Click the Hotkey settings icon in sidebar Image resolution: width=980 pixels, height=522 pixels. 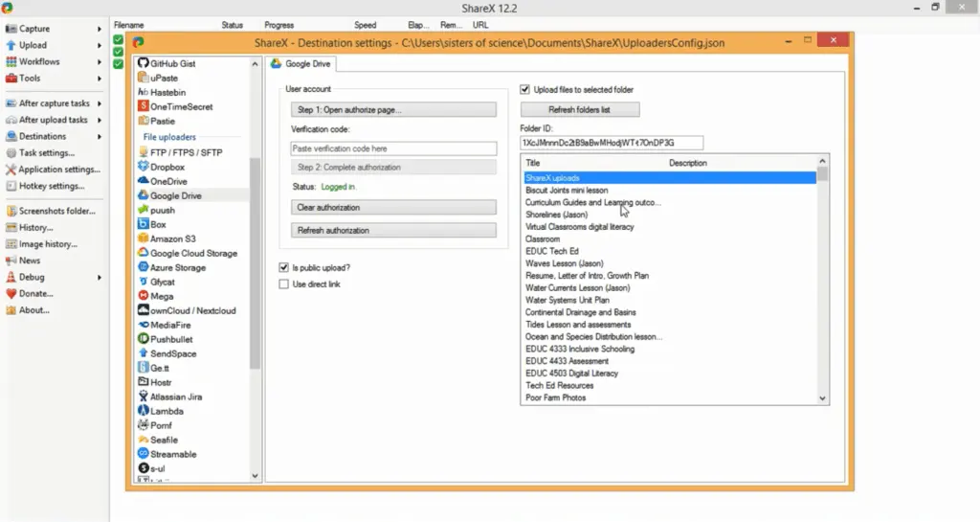click(11, 187)
